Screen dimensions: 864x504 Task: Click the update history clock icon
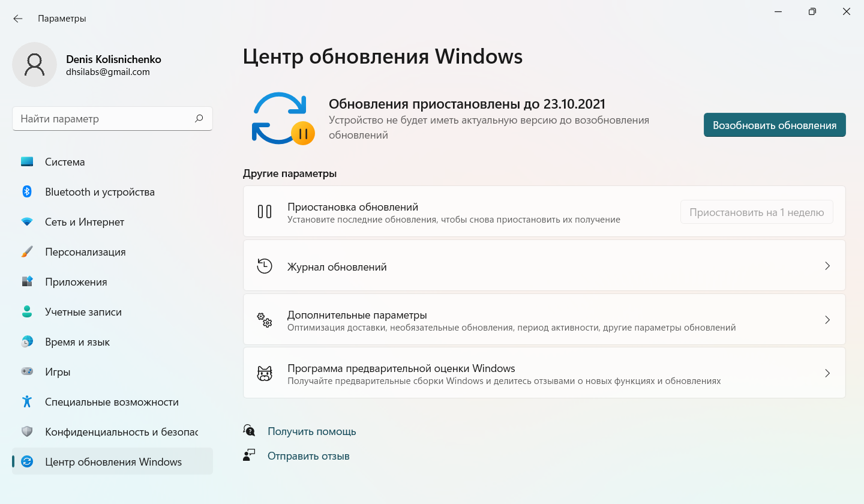coord(265,266)
